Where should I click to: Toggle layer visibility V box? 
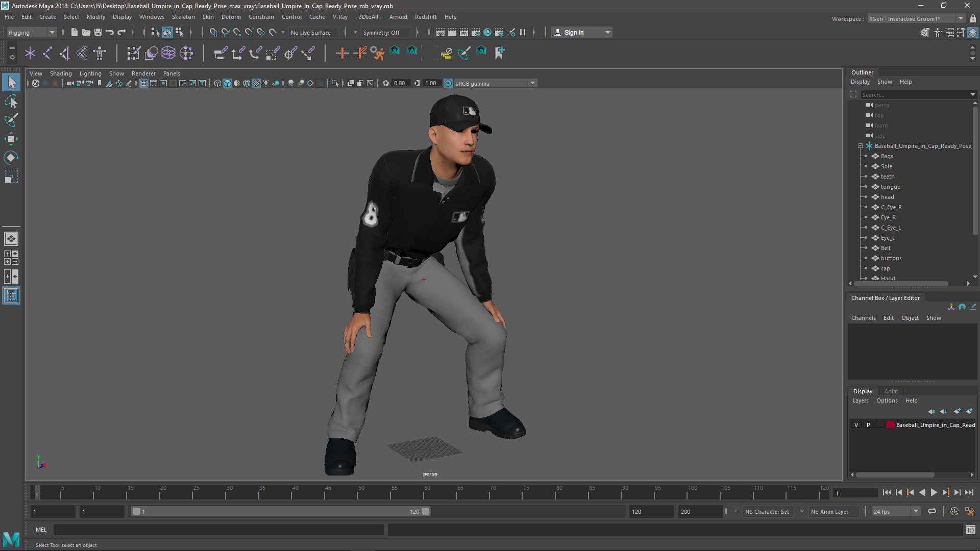856,425
